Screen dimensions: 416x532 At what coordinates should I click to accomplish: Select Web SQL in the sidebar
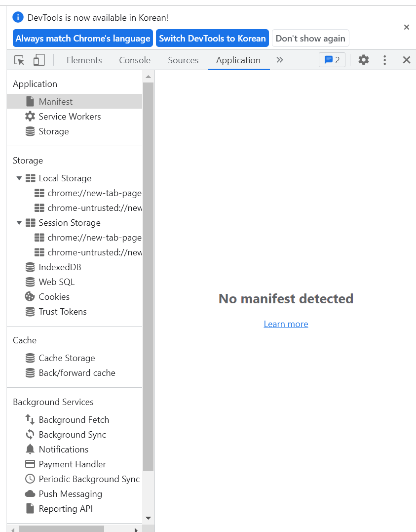pyautogui.click(x=75, y=282)
